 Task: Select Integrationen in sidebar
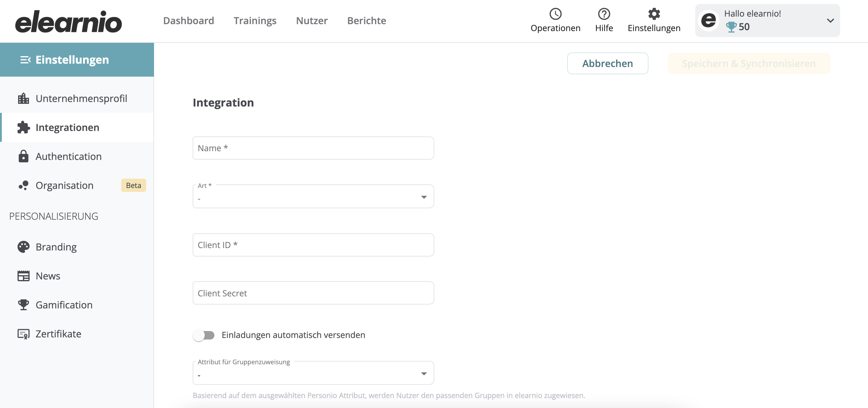pyautogui.click(x=77, y=127)
